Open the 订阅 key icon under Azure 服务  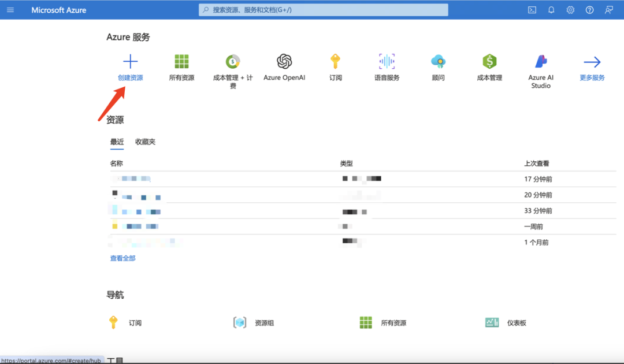336,61
